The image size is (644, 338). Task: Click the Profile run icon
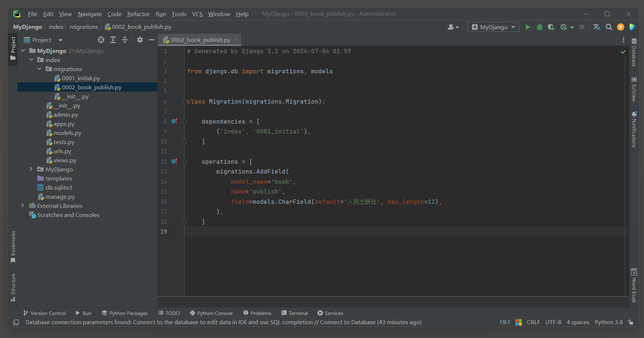click(564, 27)
